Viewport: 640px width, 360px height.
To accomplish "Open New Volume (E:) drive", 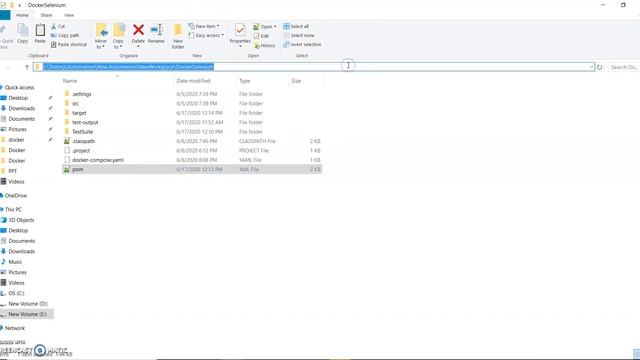I will point(27,314).
